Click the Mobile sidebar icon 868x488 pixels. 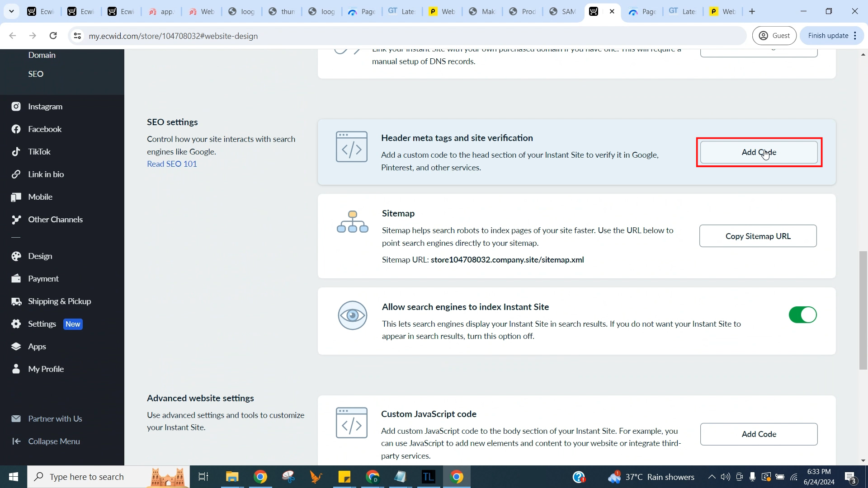click(x=16, y=197)
